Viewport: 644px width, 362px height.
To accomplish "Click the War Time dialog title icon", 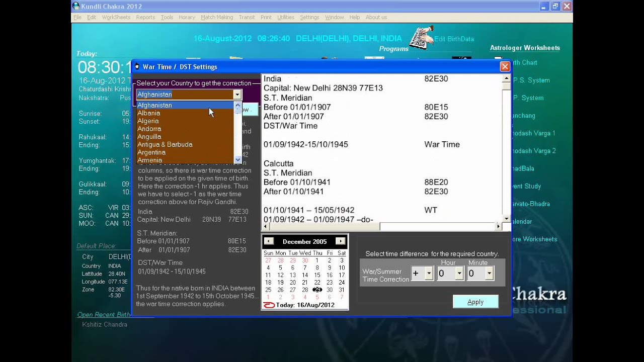I will [137, 66].
